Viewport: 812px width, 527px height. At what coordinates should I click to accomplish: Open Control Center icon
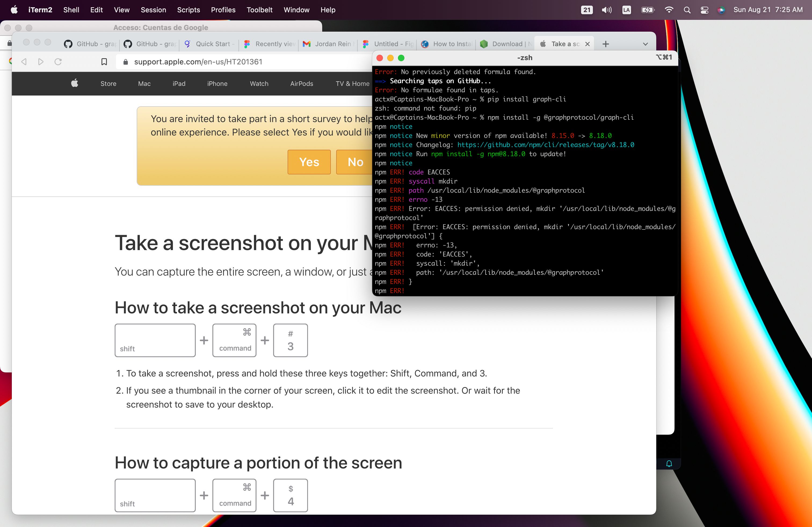point(705,10)
